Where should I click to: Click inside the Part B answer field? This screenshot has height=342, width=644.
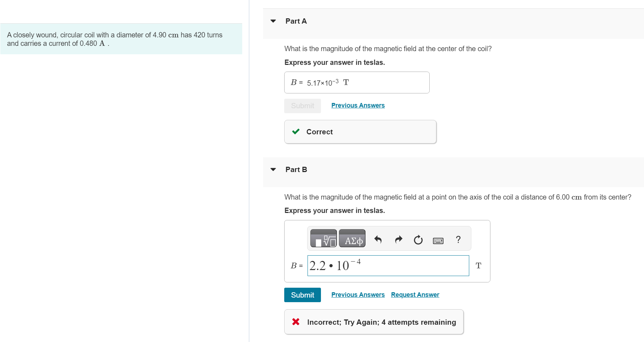[x=388, y=265]
